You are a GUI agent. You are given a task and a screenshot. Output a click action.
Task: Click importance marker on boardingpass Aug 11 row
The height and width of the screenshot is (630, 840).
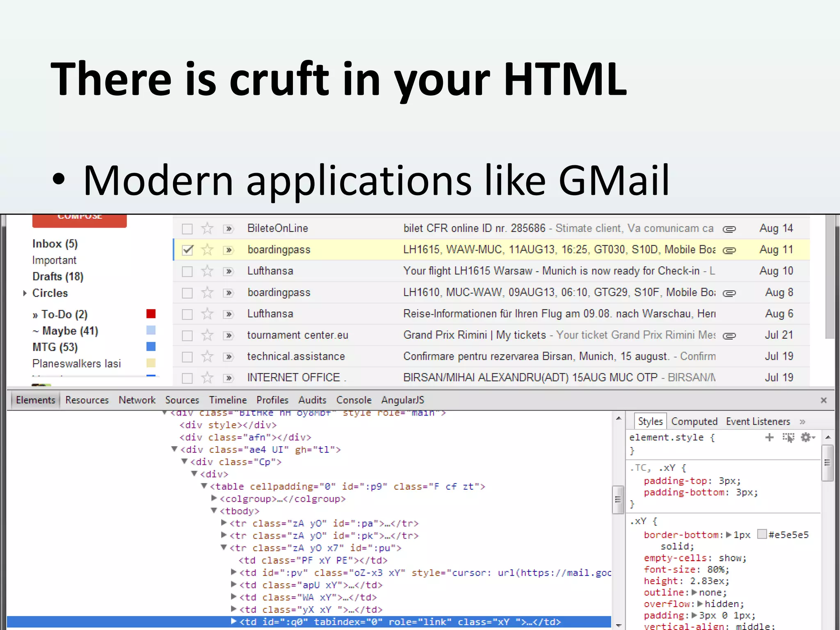click(228, 250)
